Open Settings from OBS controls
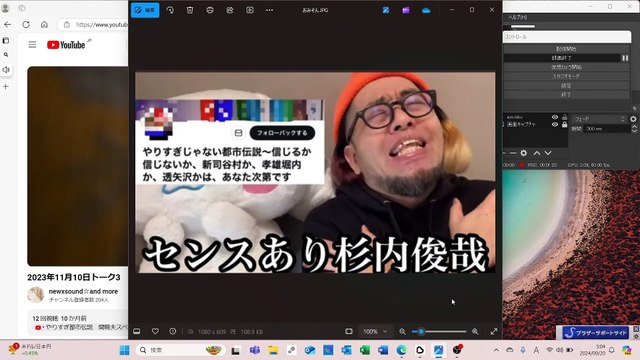The image size is (640, 360). pyautogui.click(x=566, y=86)
